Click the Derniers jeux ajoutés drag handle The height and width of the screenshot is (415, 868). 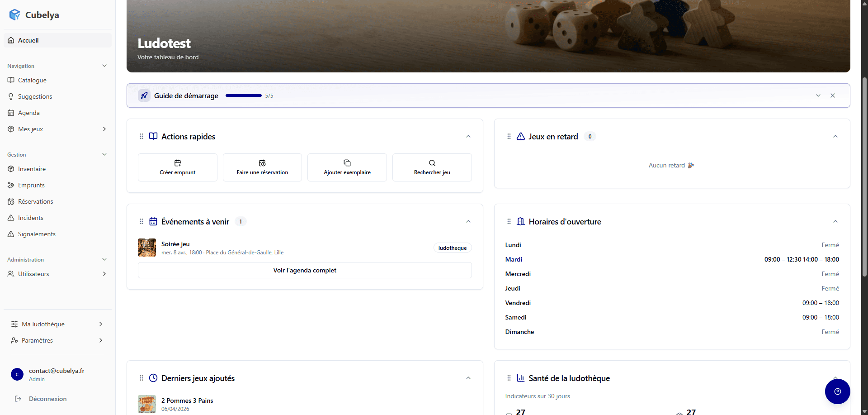tap(142, 378)
